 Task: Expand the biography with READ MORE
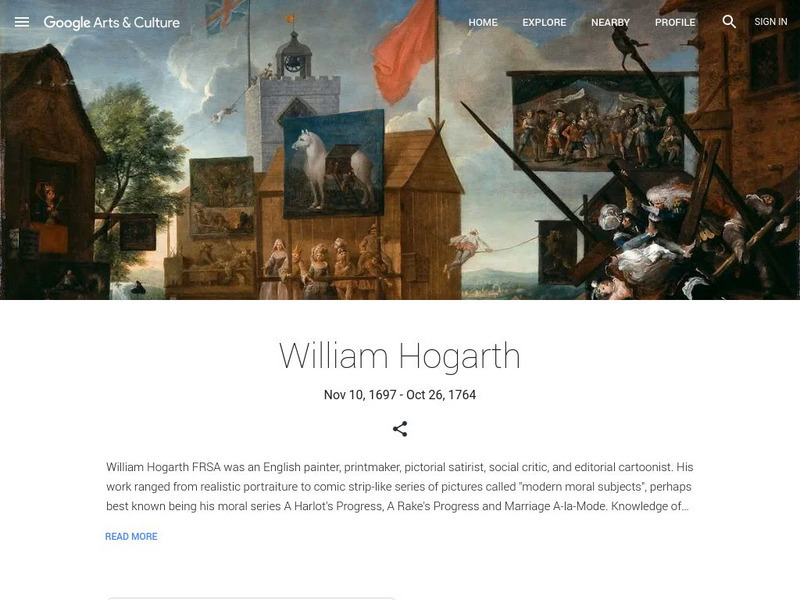[131, 536]
